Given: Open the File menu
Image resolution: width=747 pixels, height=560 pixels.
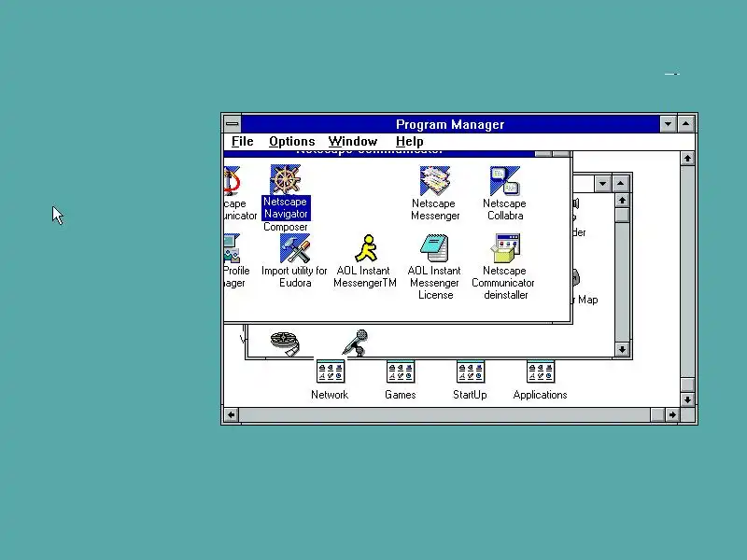Looking at the screenshot, I should (242, 142).
